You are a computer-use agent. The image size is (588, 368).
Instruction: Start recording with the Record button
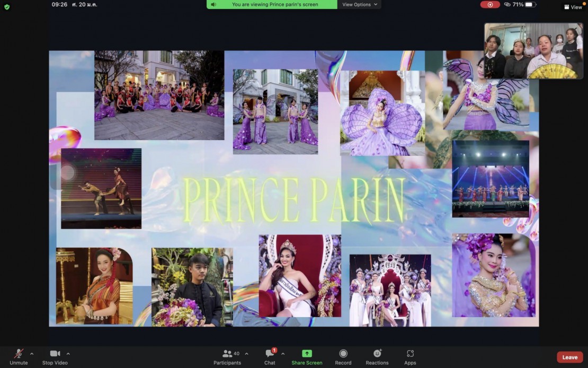coord(343,357)
